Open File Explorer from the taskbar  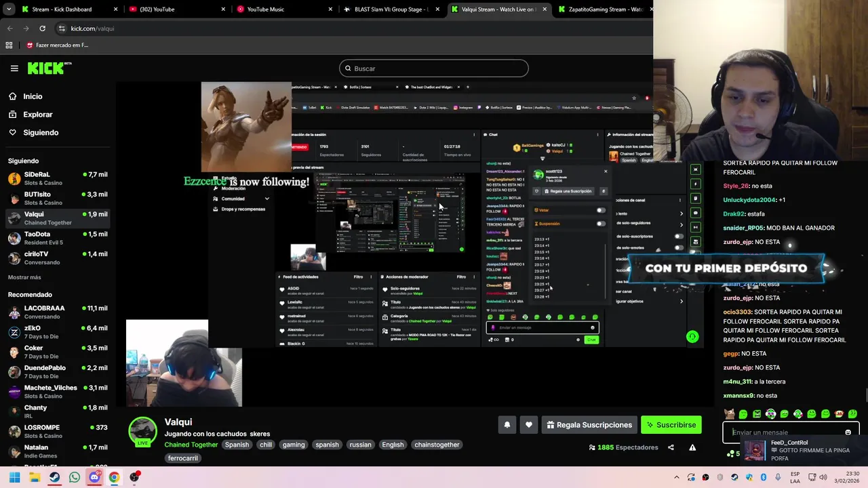(35, 477)
